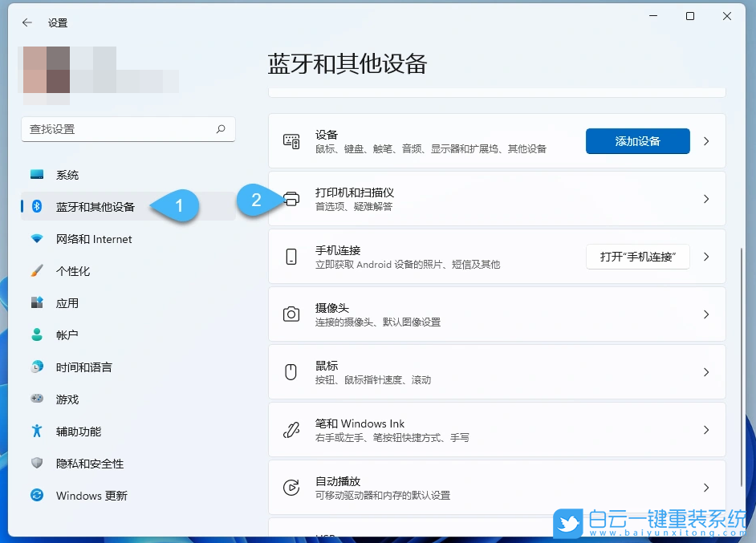Expand the 设备 row chevron

(x=704, y=141)
